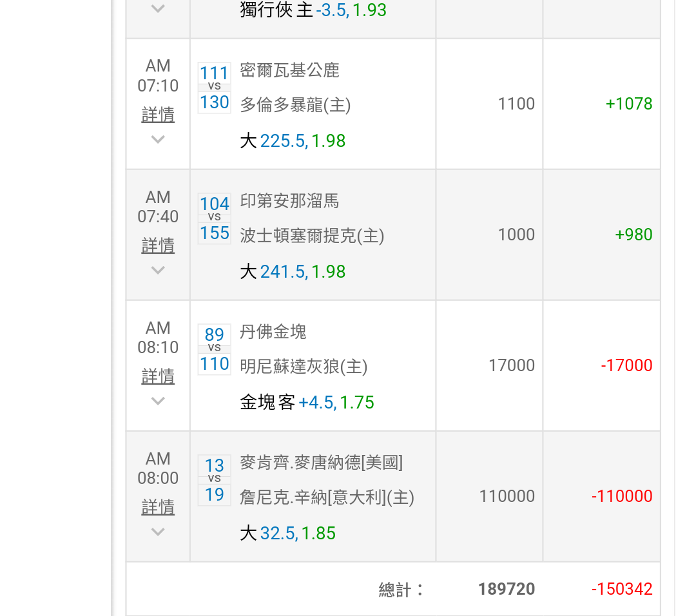Click the time AM 07:40

pyautogui.click(x=158, y=206)
